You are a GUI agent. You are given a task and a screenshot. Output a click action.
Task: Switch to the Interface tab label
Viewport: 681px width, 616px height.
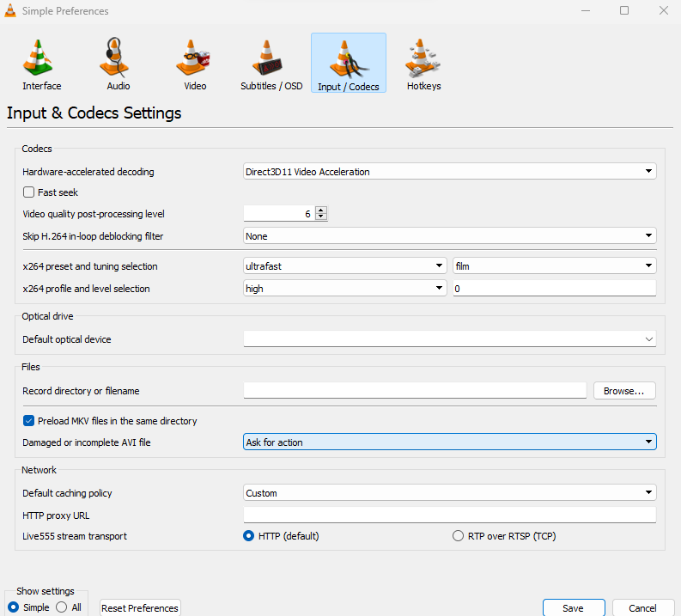pyautogui.click(x=42, y=86)
